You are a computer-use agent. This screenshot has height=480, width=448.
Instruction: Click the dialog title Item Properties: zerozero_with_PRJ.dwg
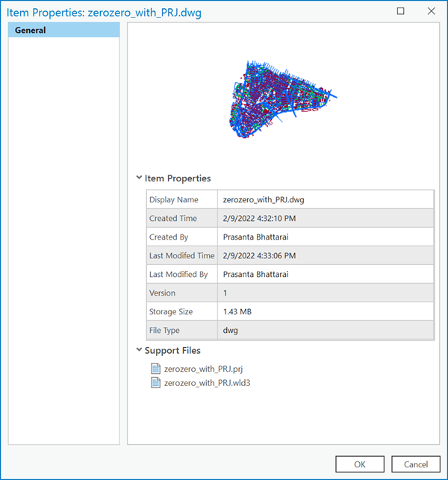[x=104, y=13]
